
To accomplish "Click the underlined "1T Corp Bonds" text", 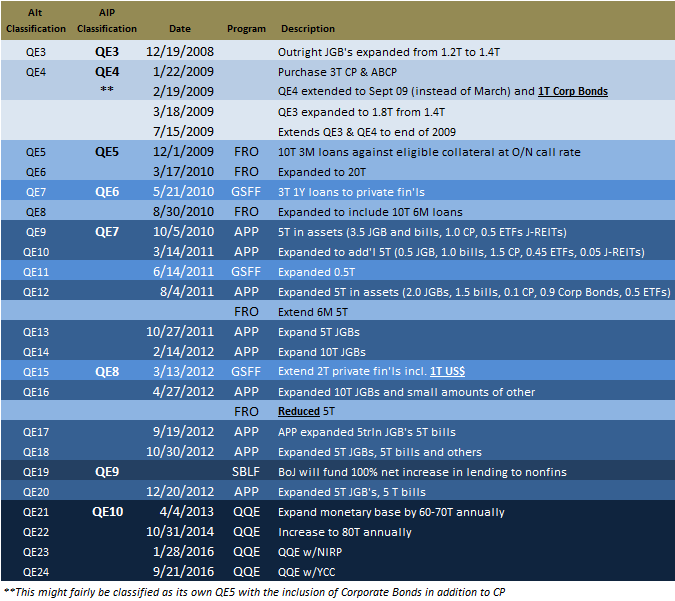I will point(573,91).
